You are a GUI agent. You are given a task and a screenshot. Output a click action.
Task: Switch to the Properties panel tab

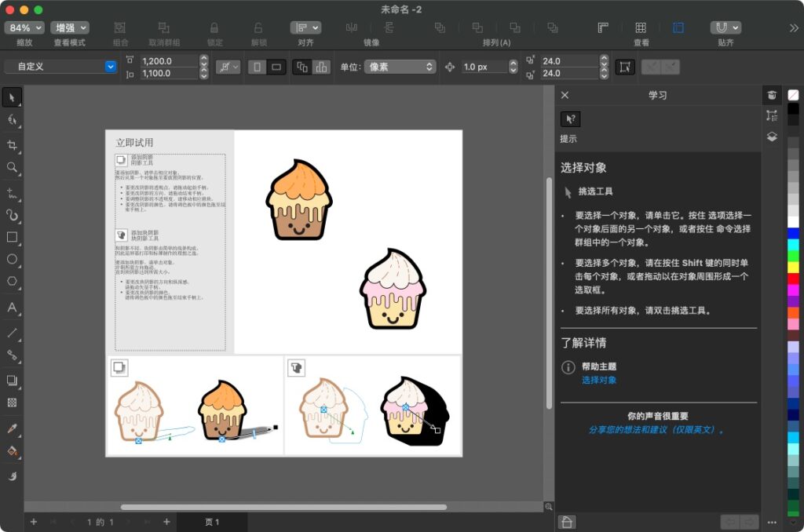coord(772,115)
